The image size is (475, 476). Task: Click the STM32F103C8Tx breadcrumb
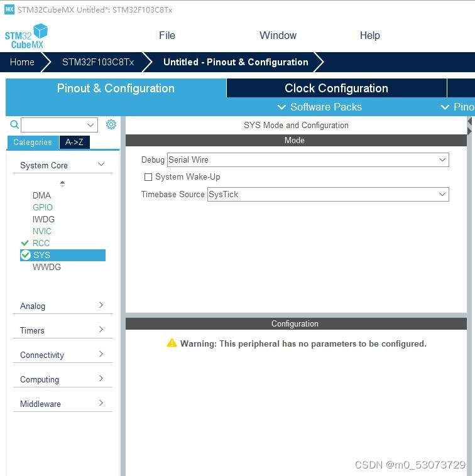pos(98,62)
